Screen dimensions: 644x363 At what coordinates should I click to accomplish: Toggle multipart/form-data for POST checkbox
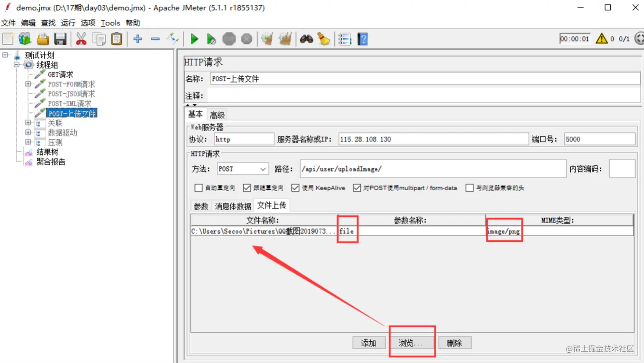point(357,188)
